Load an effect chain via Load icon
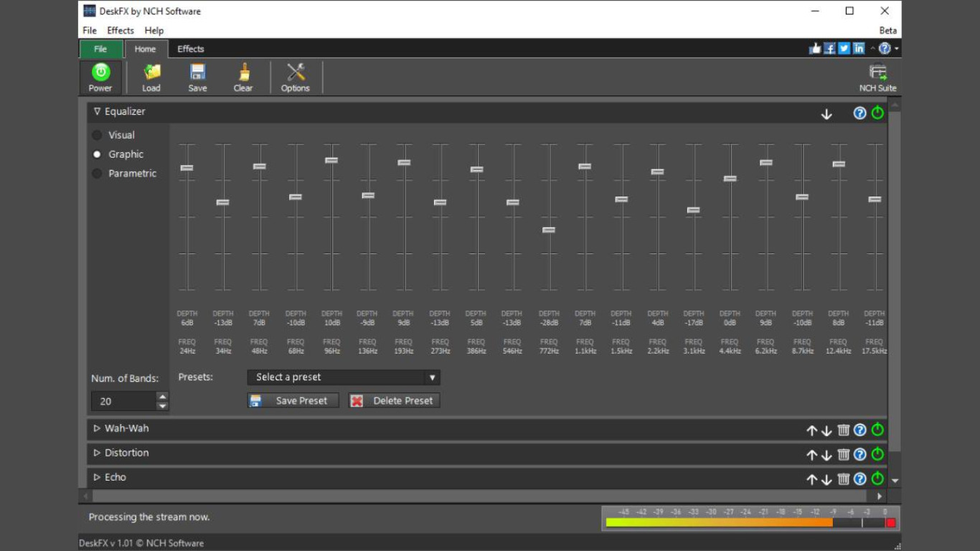 point(151,77)
